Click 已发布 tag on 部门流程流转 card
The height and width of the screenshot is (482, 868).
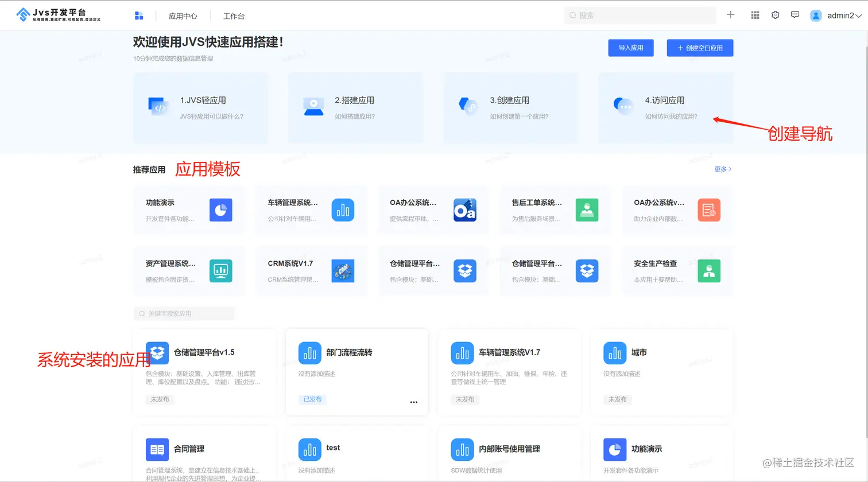coord(312,399)
